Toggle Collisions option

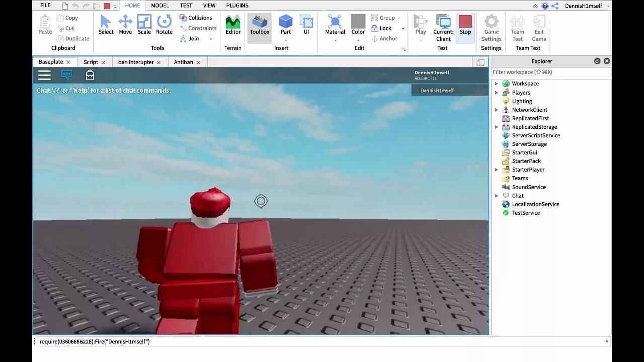pyautogui.click(x=196, y=18)
